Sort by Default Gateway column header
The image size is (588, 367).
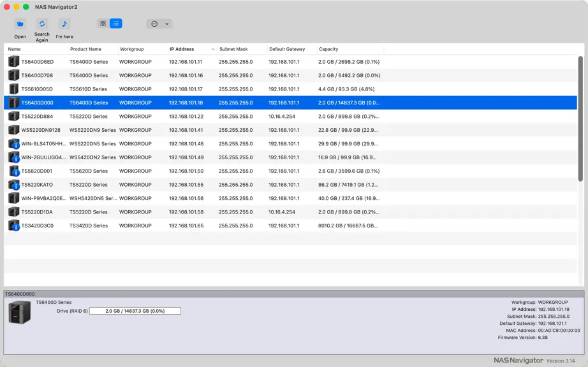(x=287, y=49)
